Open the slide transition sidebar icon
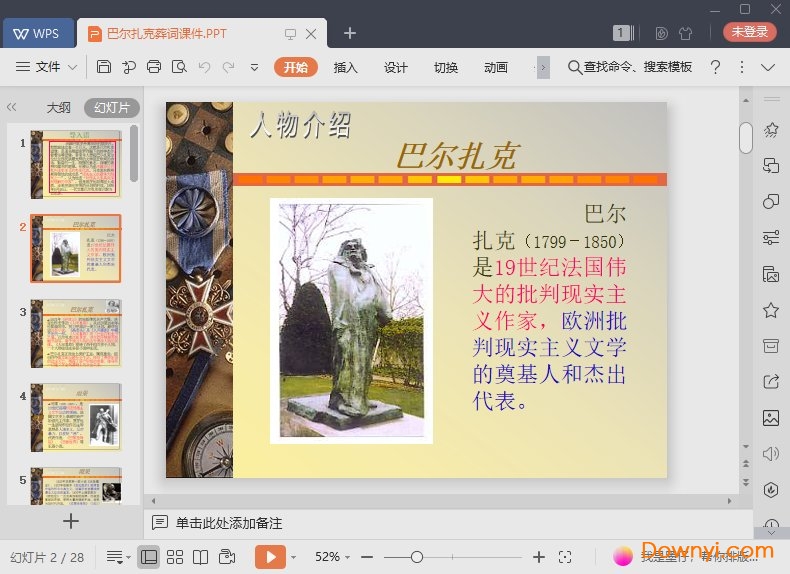The width and height of the screenshot is (790, 574). [771, 166]
